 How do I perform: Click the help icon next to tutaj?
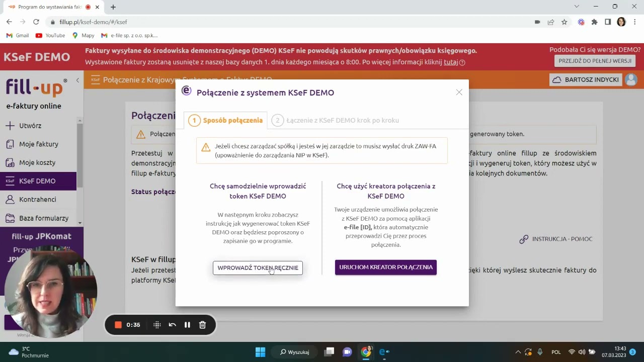pyautogui.click(x=462, y=63)
